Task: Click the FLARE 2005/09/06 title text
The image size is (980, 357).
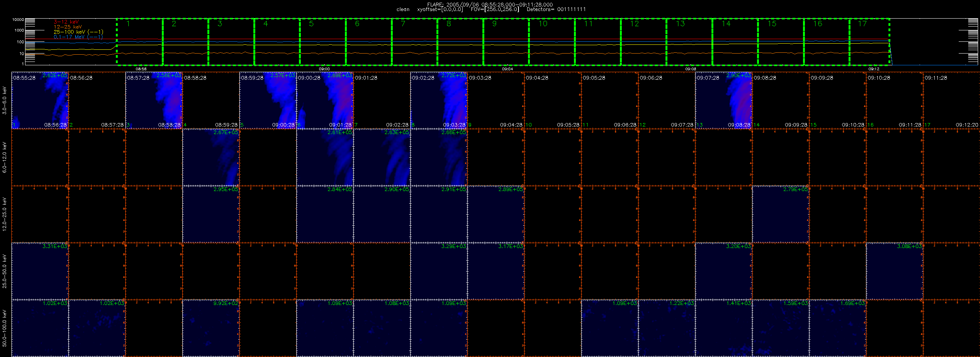Action: coord(490,5)
